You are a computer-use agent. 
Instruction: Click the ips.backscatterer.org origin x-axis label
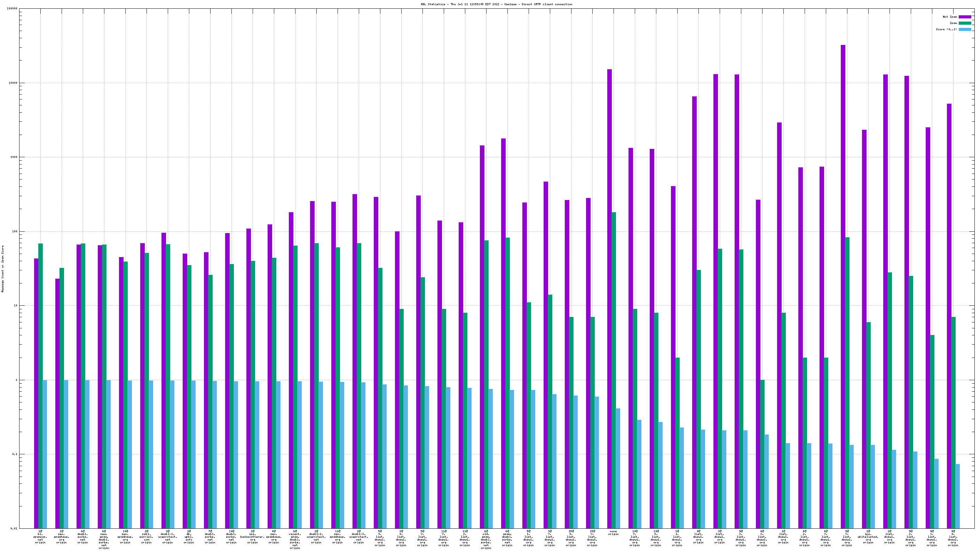pos(252,536)
